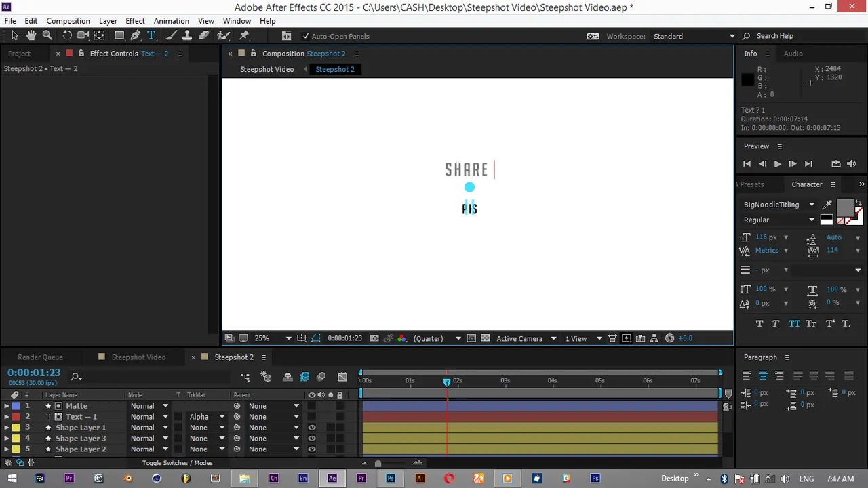Select the Eraser tool
The image size is (868, 488).
coord(203,35)
